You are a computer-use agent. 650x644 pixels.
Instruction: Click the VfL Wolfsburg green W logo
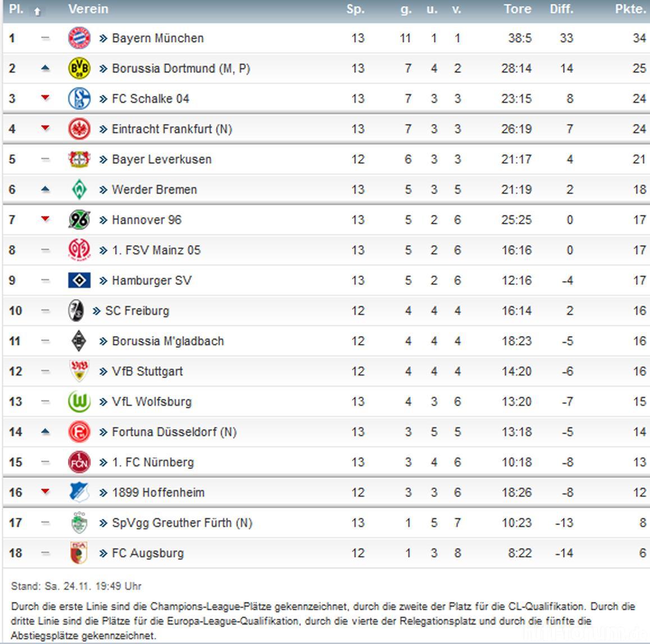(x=79, y=402)
